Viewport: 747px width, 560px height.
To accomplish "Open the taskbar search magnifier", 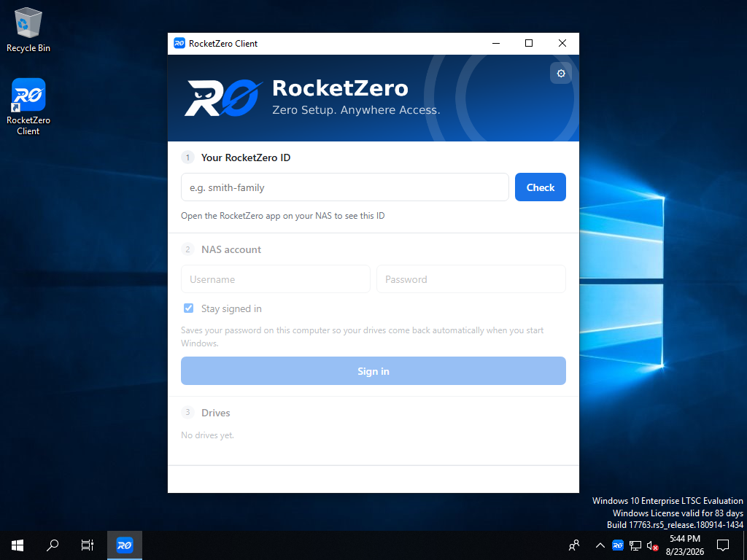I will tap(53, 545).
